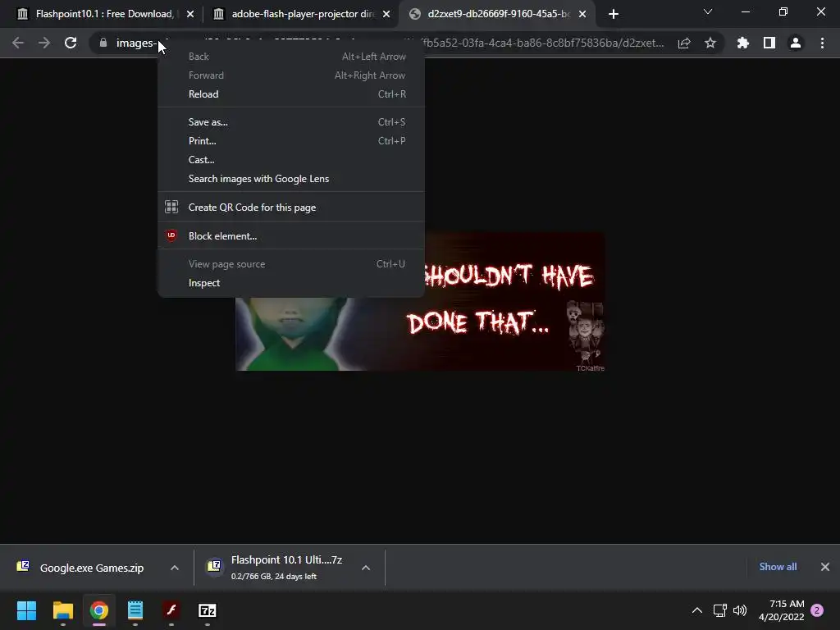Click Show all downloads link
Viewport: 840px width, 630px height.
(778, 567)
